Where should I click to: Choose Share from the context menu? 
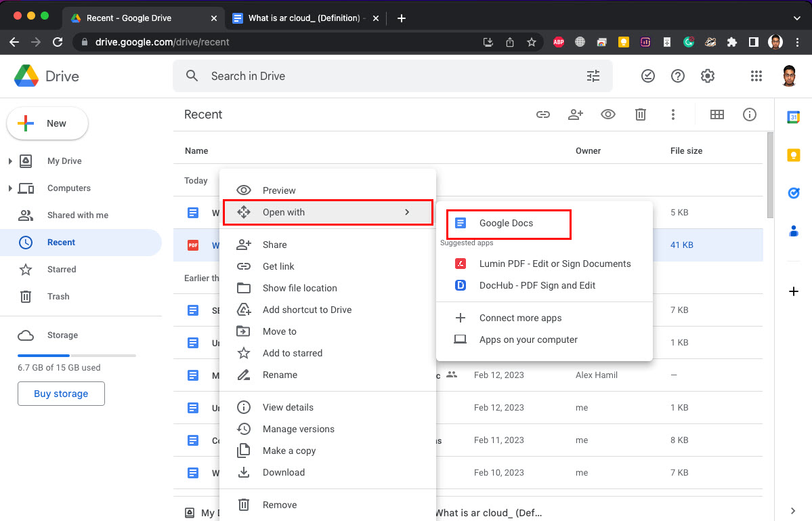pos(329,245)
